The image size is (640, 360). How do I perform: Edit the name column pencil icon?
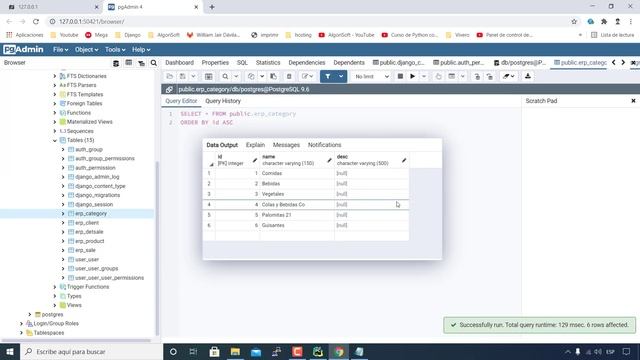click(x=329, y=160)
